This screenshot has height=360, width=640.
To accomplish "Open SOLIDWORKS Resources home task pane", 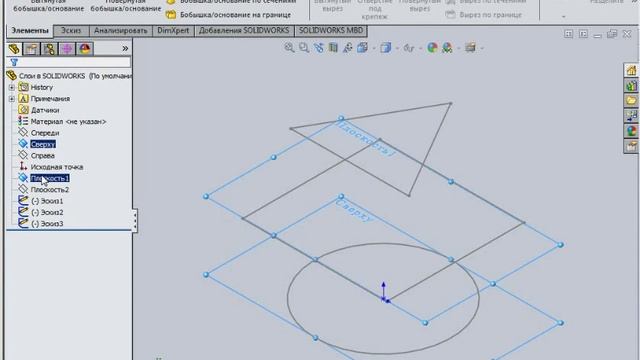I will pos(631,70).
